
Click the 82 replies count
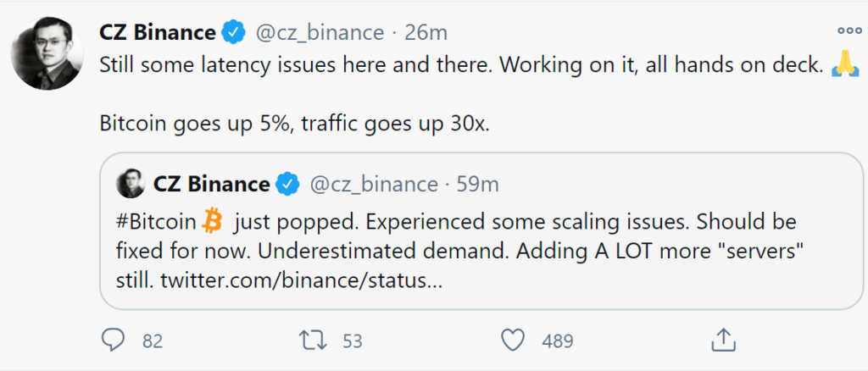[153, 341]
